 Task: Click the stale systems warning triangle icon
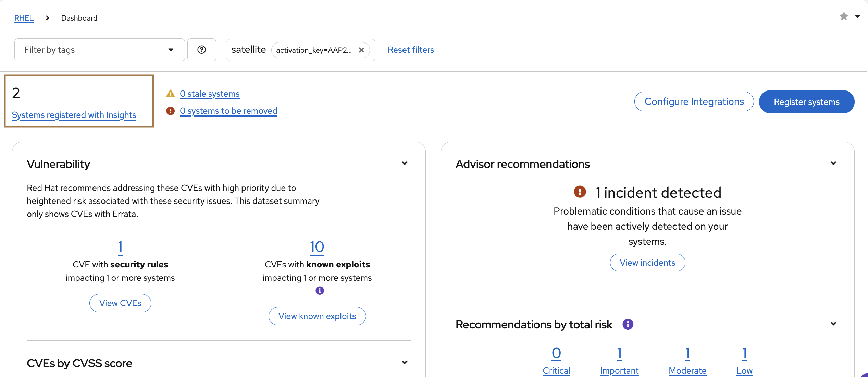coord(170,94)
